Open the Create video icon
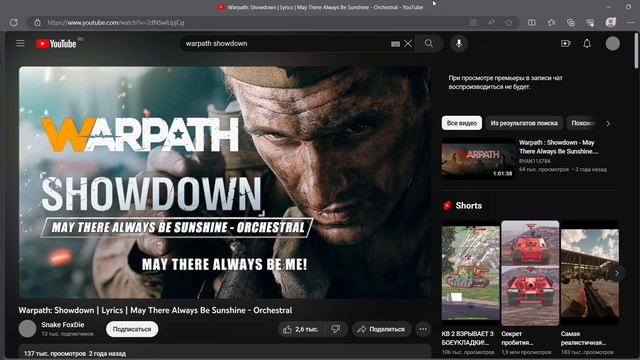 tap(566, 43)
